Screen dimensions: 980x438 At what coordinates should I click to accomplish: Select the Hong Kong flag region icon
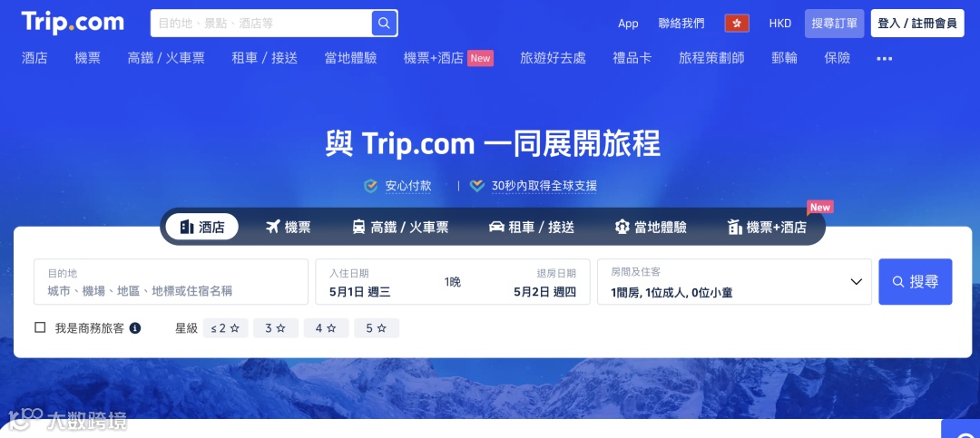pyautogui.click(x=737, y=24)
